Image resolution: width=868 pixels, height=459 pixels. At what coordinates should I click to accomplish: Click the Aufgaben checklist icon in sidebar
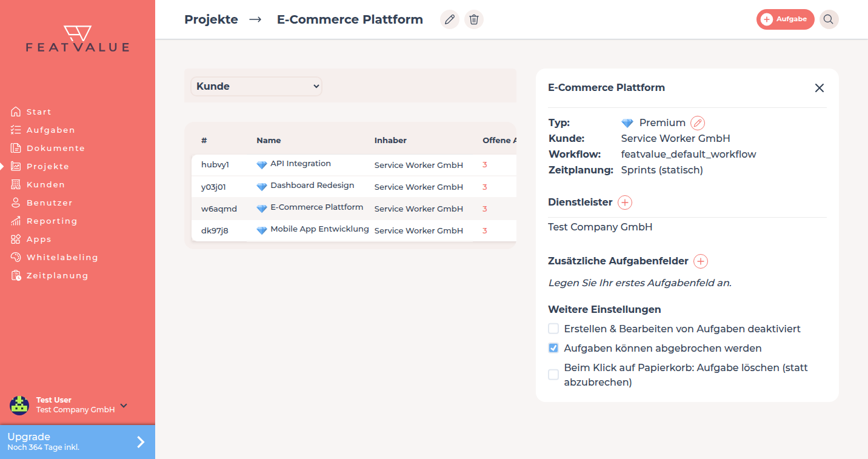point(16,130)
